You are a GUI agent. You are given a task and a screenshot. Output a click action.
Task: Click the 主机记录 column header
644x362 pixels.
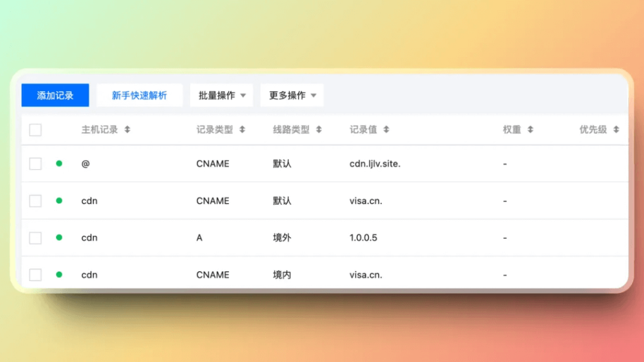click(99, 129)
